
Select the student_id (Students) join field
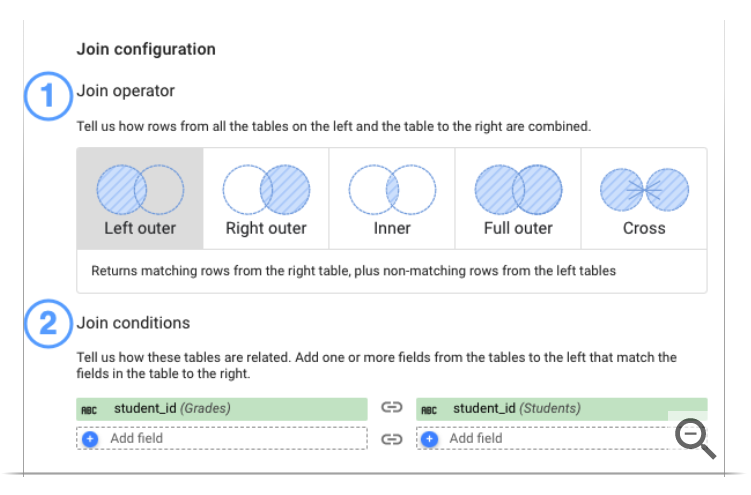coord(561,408)
